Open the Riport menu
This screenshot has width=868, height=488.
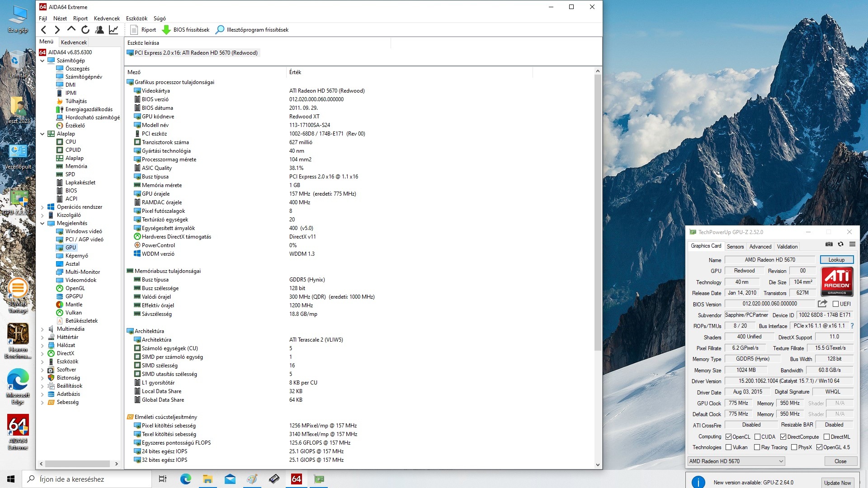coord(80,19)
